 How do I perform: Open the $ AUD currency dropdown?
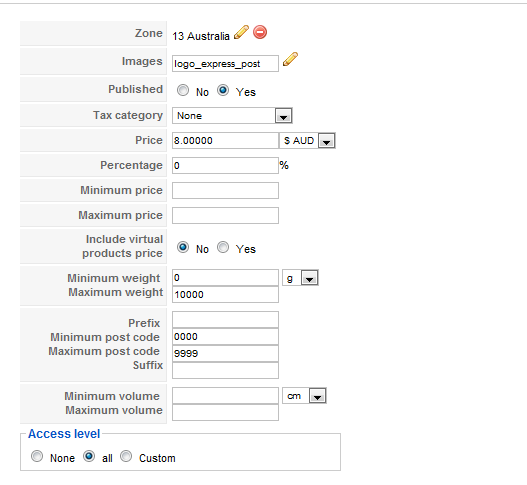[x=307, y=140]
